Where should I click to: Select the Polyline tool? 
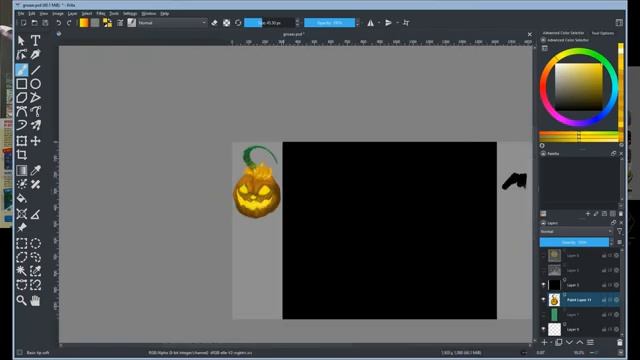(36, 98)
